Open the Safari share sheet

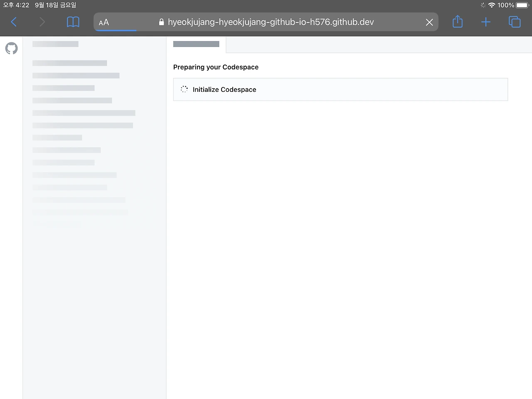(x=458, y=22)
